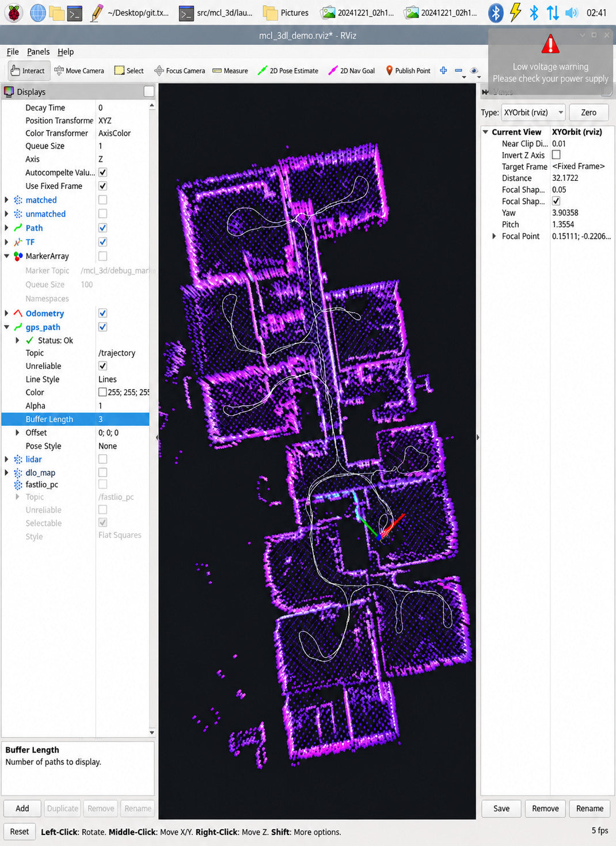Click the gps_path Color swatch

tap(102, 392)
